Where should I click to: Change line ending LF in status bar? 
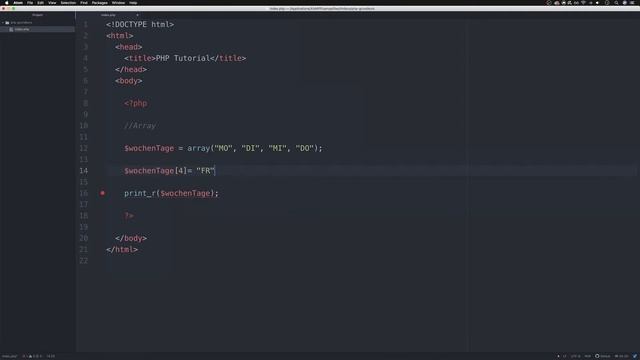click(565, 356)
